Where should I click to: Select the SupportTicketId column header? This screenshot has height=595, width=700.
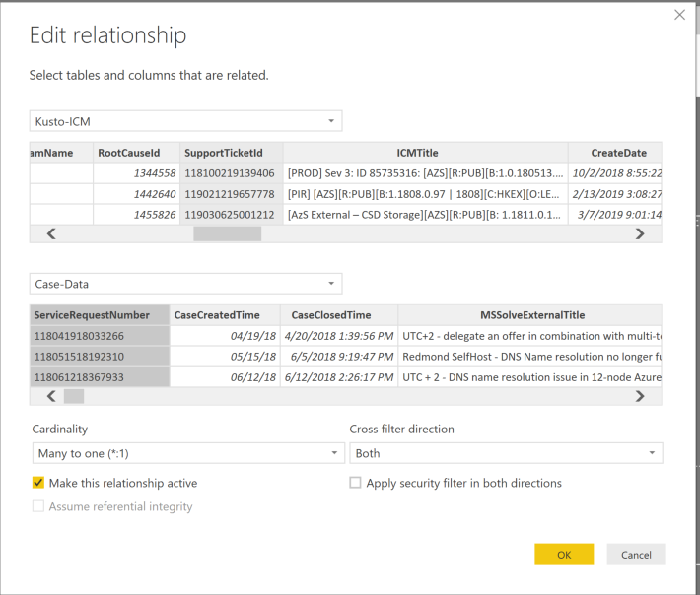[x=232, y=153]
